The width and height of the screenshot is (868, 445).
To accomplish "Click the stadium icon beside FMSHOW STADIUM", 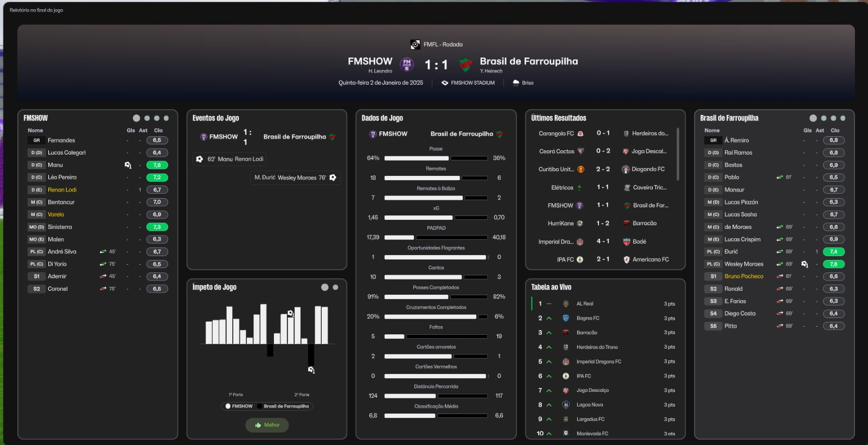I will (x=445, y=83).
